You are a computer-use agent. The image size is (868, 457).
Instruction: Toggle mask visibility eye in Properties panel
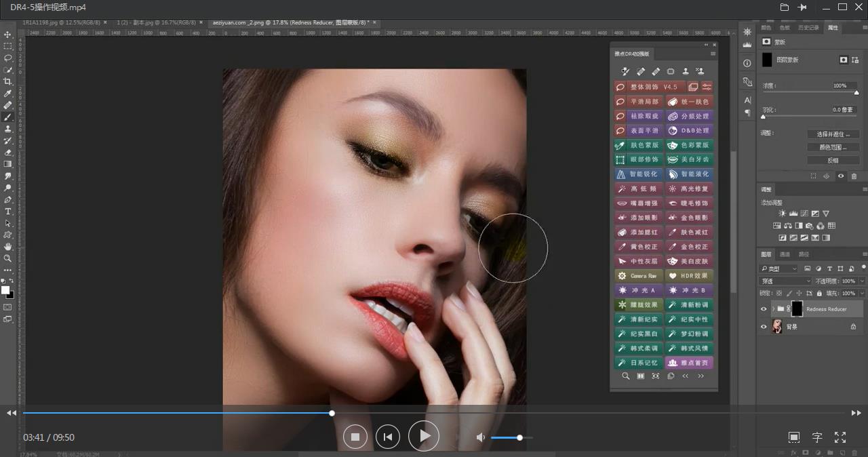[841, 176]
